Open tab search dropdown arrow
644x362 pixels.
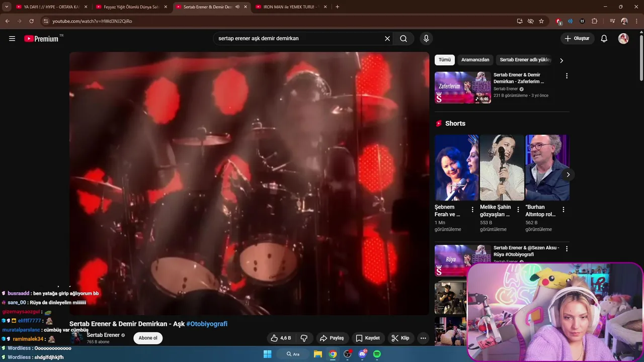pyautogui.click(x=7, y=7)
